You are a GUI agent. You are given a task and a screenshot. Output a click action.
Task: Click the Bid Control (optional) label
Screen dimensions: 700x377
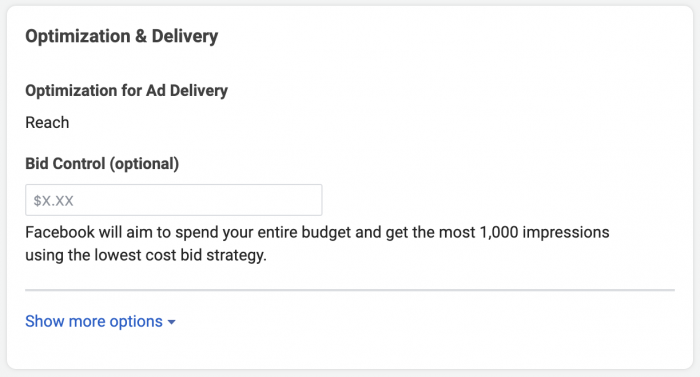coord(102,164)
